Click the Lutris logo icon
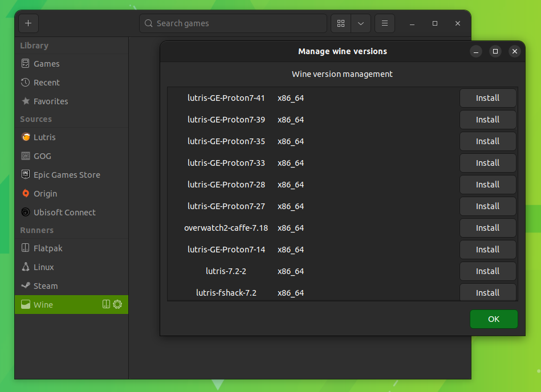 26,137
